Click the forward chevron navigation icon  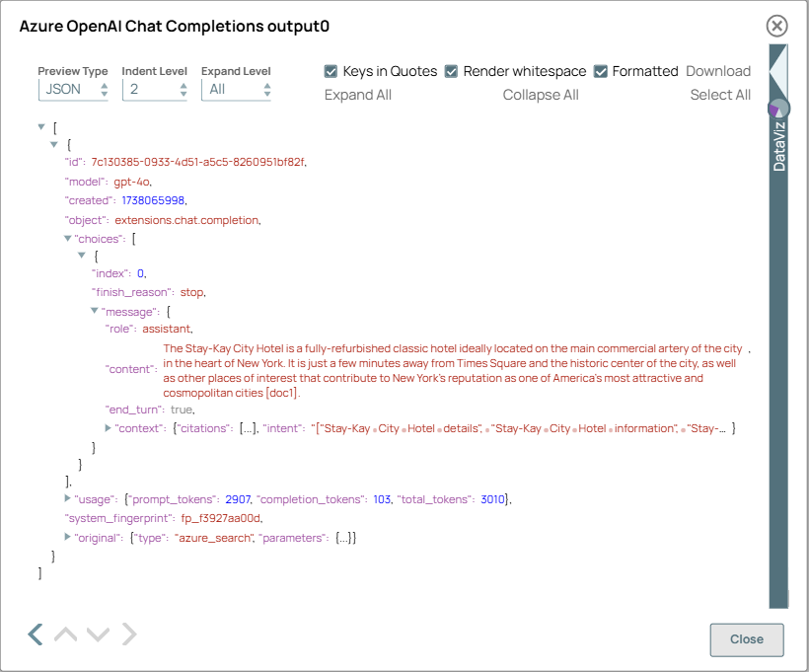tap(129, 635)
